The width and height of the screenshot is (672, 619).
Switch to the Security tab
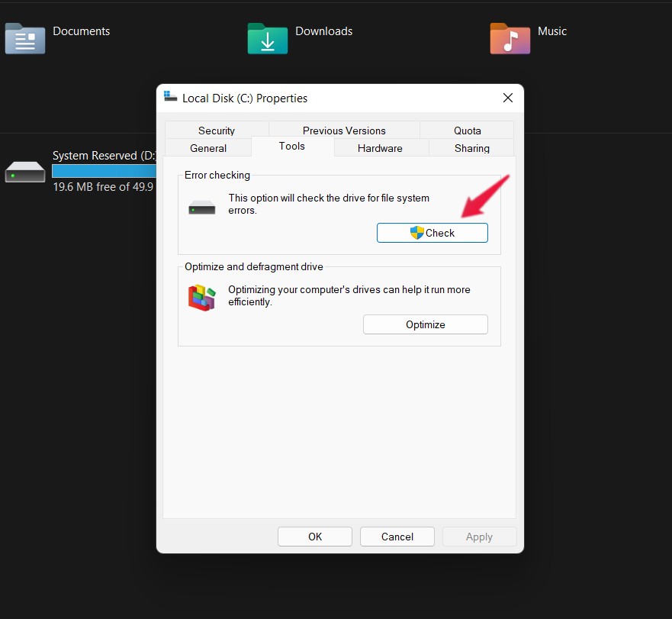tap(217, 131)
